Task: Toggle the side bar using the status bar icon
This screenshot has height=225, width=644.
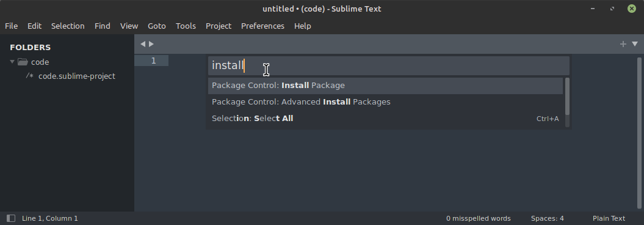Action: pos(11,218)
